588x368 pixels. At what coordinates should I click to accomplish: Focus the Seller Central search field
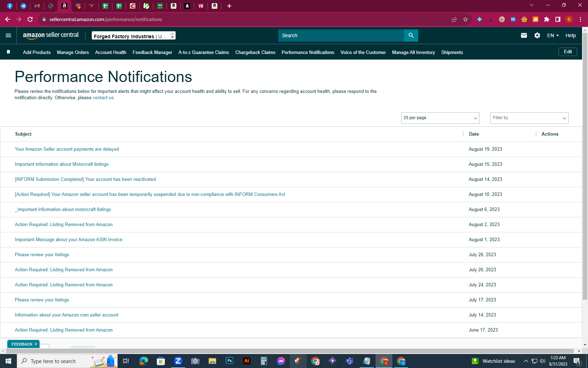[x=341, y=35]
